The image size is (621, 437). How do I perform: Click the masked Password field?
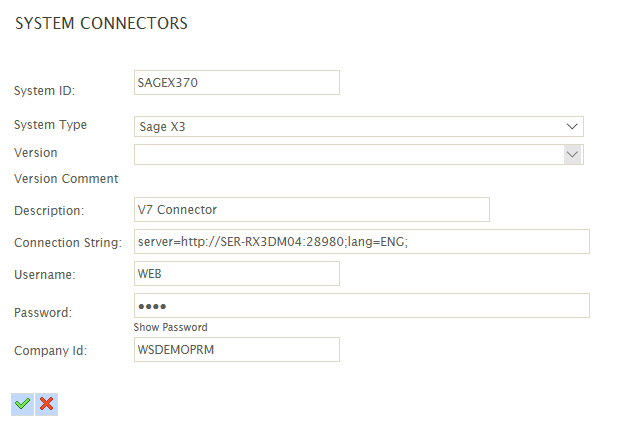361,305
